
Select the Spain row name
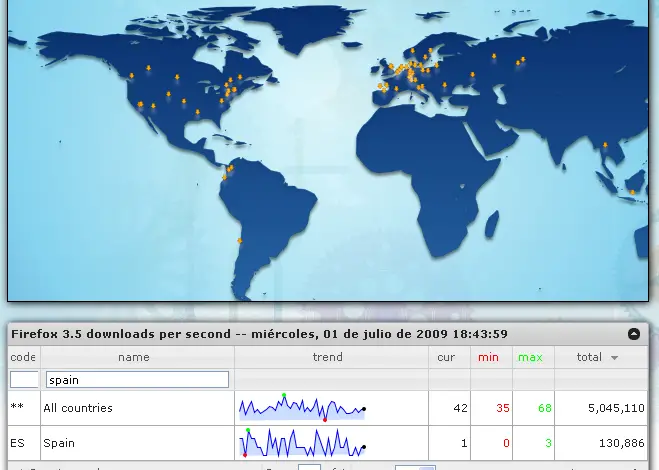(x=59, y=443)
